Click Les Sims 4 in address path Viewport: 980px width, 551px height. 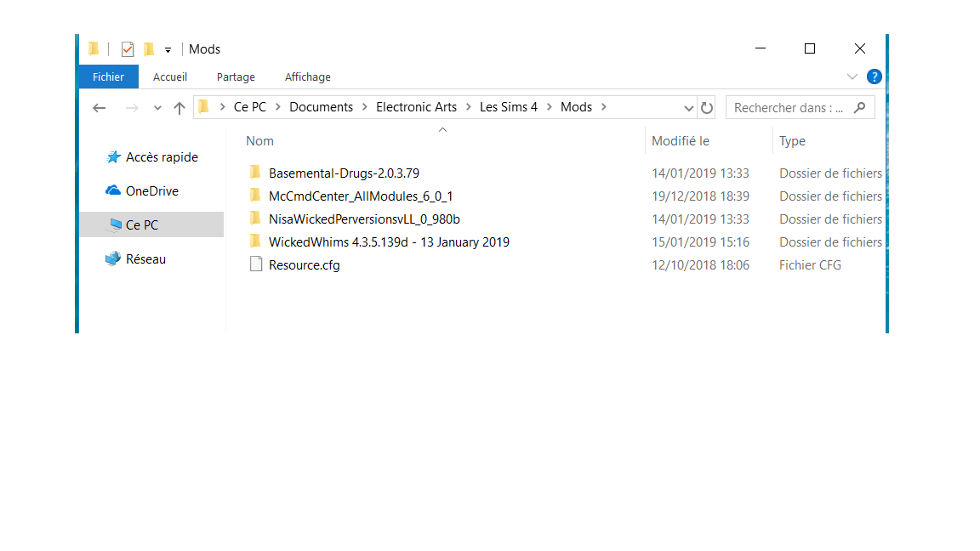(x=509, y=107)
